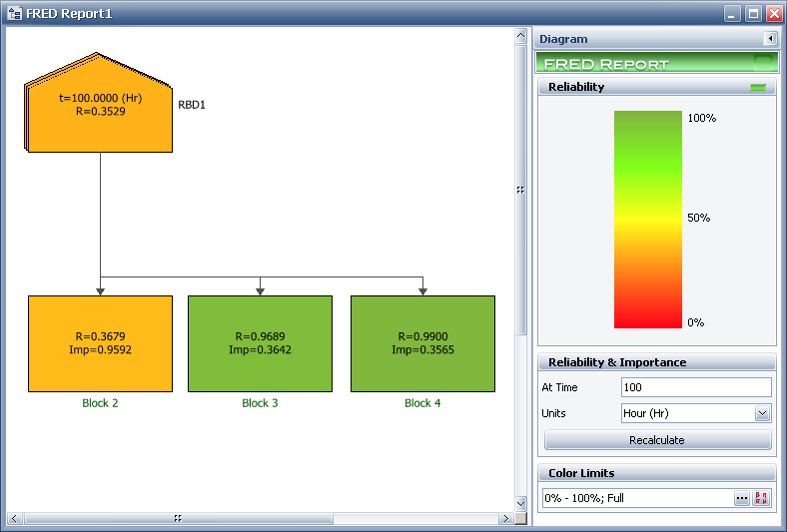Click the red Color Limits reset icon
Viewport: 787px width, 532px height.
coord(761,498)
